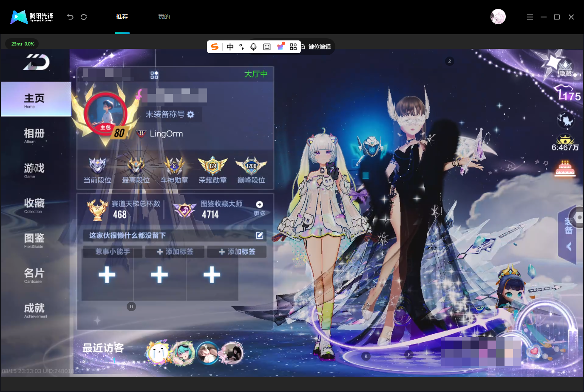Image resolution: width=584 pixels, height=392 pixels.
Task: Click the QR grid icon in profile header
Action: pos(154,75)
